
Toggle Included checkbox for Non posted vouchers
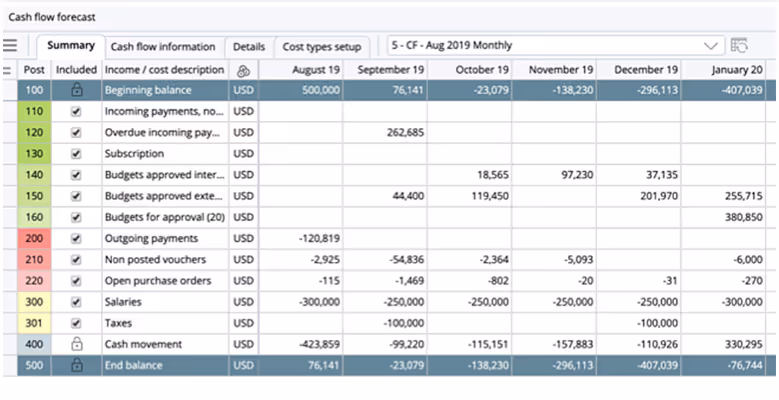coord(76,259)
